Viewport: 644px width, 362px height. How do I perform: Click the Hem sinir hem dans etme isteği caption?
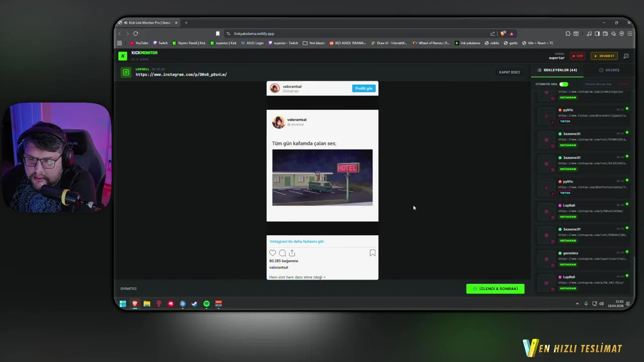(297, 277)
